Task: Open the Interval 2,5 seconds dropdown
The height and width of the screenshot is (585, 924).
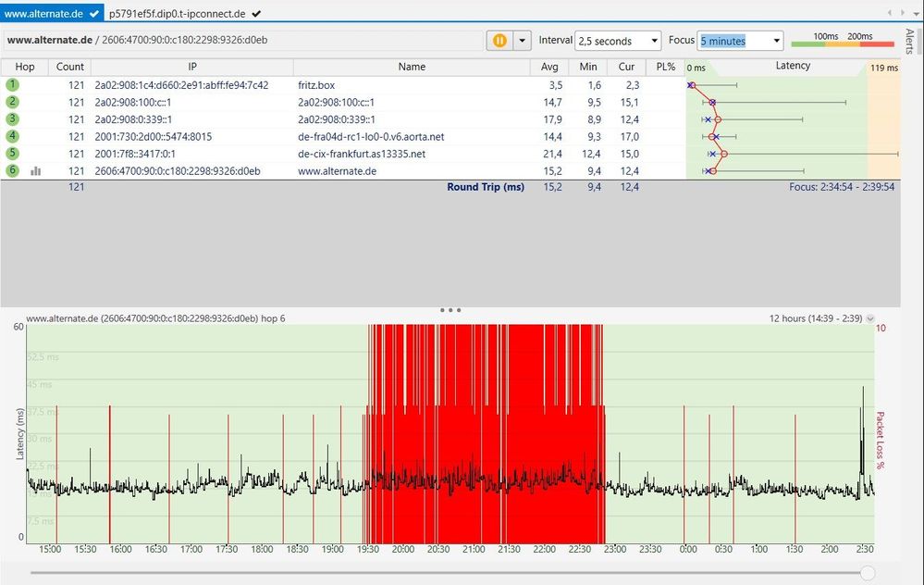Action: pyautogui.click(x=618, y=41)
